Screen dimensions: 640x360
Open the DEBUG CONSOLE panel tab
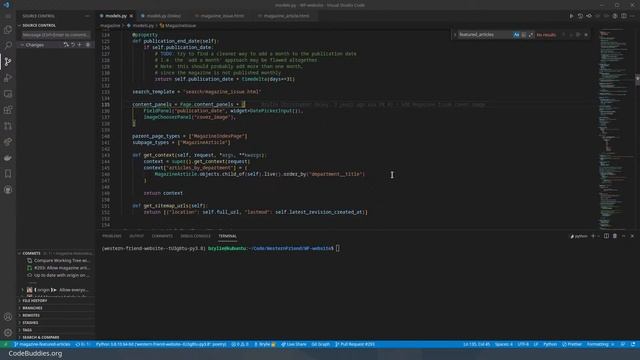tap(195, 236)
